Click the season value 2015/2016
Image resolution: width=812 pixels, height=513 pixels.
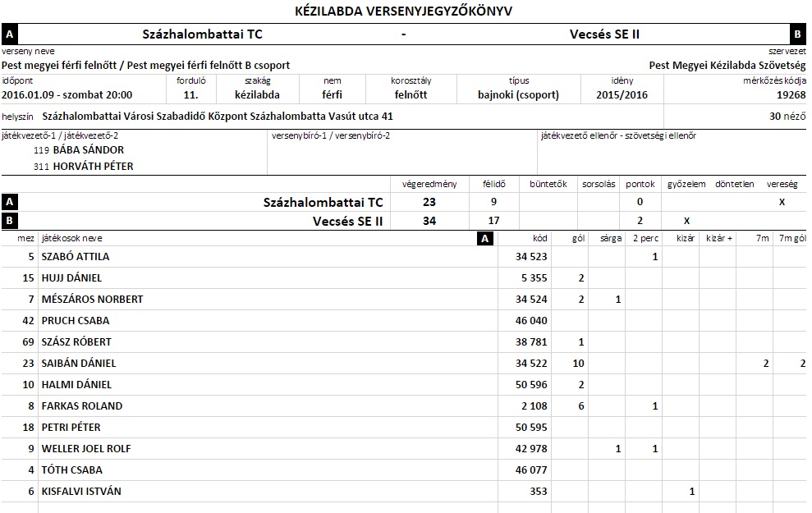click(622, 95)
